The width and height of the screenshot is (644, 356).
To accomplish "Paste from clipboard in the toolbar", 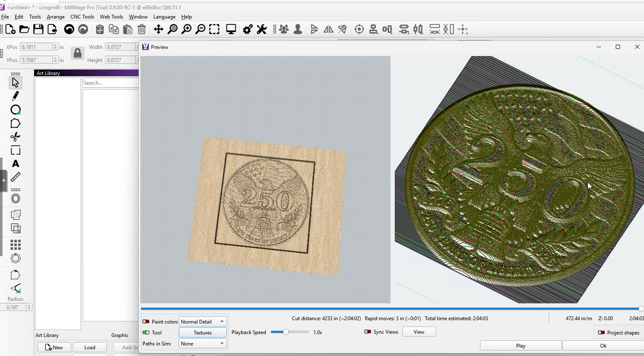I will [128, 29].
